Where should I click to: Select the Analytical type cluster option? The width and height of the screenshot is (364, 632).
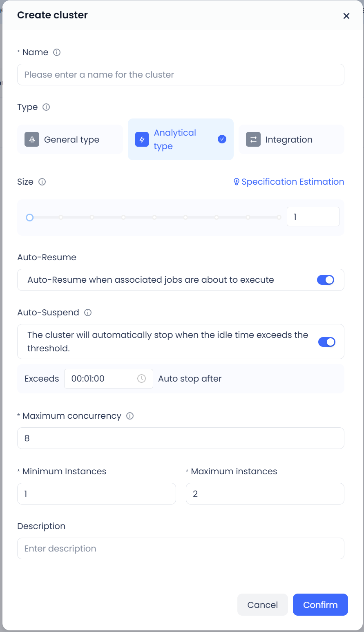pos(181,139)
